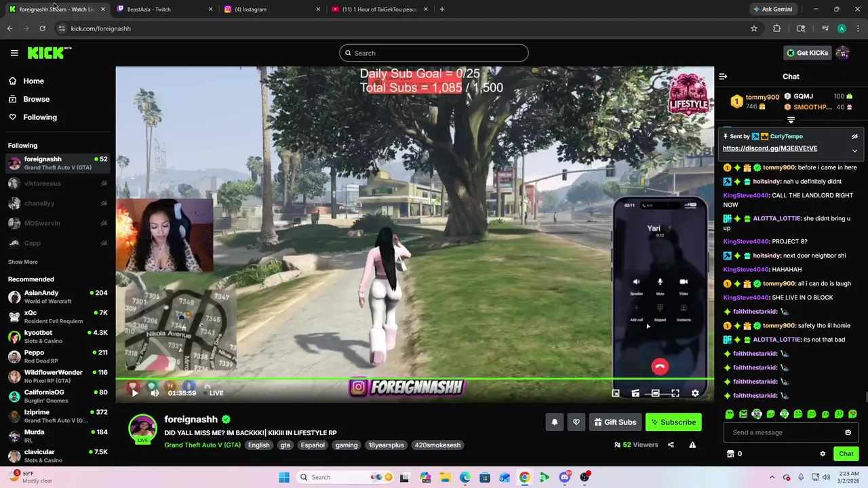
Task: Click the heart follow icon button
Action: pyautogui.click(x=576, y=422)
